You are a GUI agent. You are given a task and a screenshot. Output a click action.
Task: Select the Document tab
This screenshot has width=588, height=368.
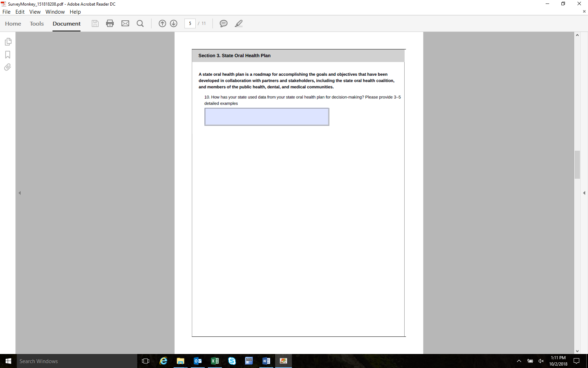(66, 23)
